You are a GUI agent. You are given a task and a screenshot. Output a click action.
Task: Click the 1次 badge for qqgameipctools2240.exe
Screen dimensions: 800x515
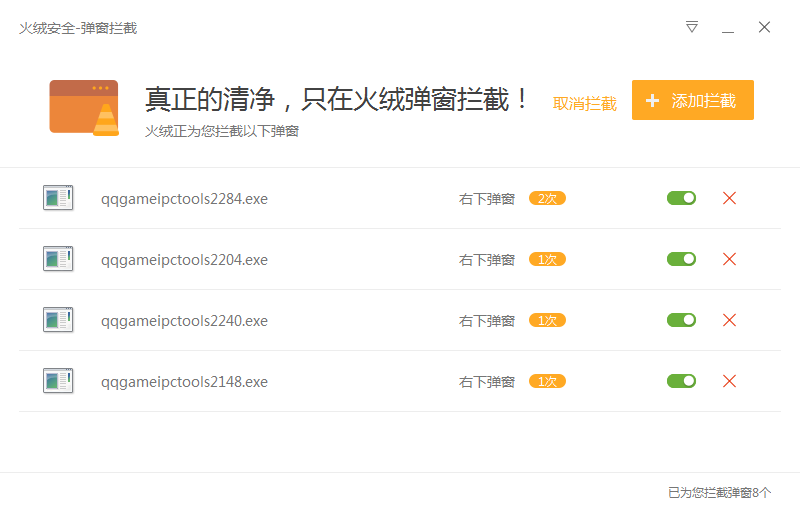[547, 320]
